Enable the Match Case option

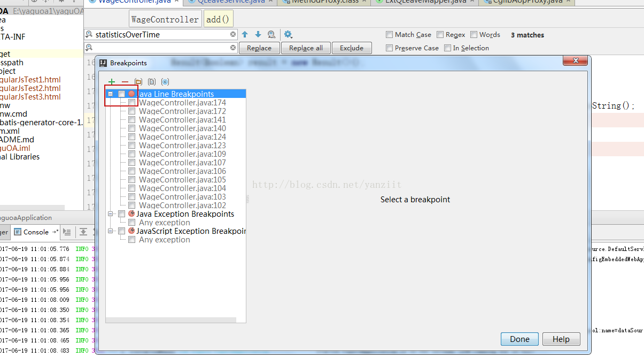390,35
